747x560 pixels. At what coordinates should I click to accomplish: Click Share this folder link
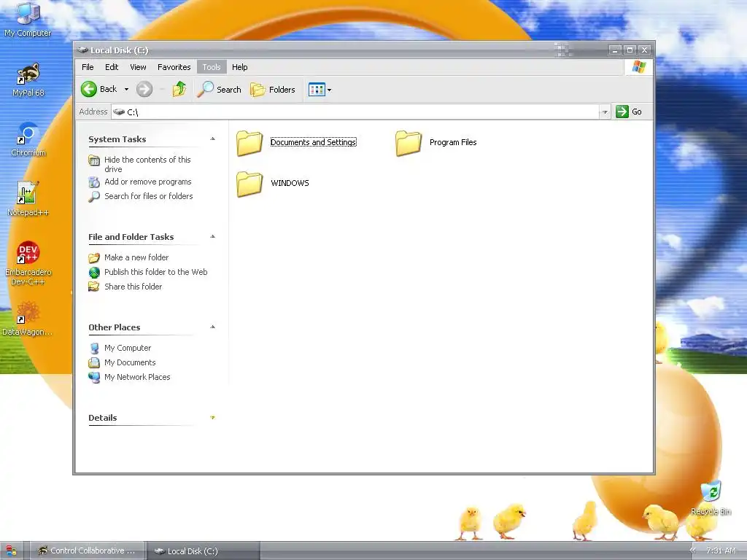tap(133, 287)
